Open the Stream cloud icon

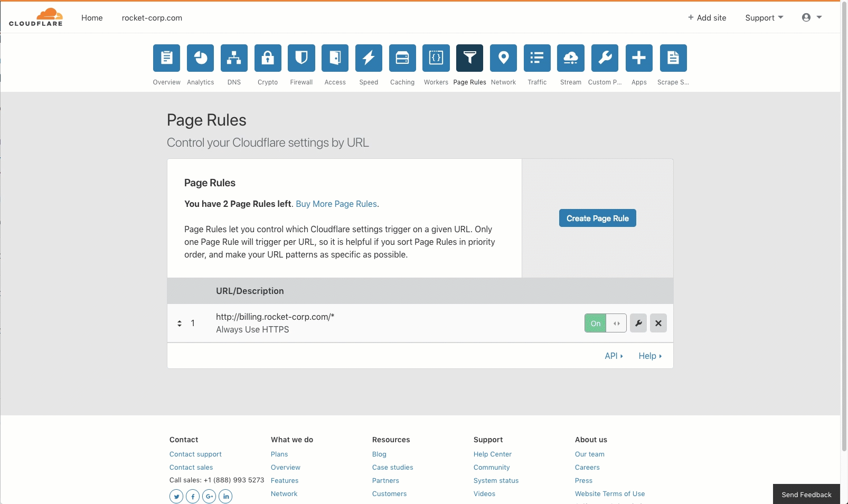571,58
